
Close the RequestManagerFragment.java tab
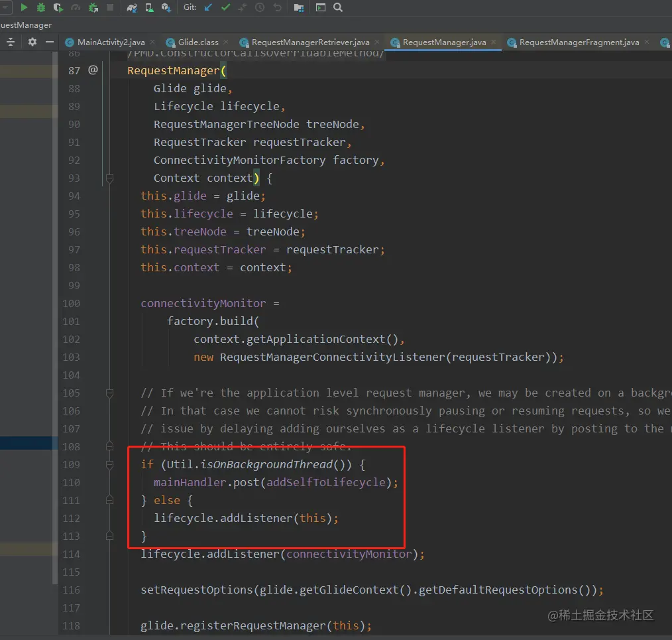[647, 42]
